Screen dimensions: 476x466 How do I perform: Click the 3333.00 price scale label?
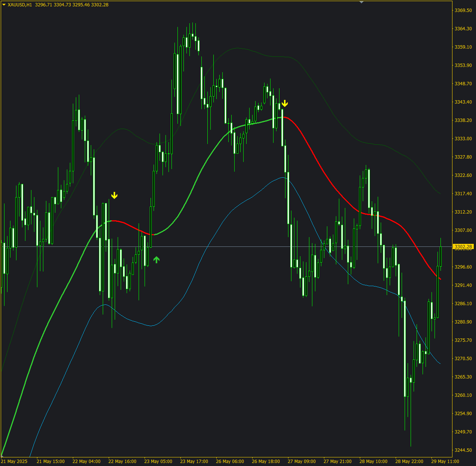click(x=463, y=139)
